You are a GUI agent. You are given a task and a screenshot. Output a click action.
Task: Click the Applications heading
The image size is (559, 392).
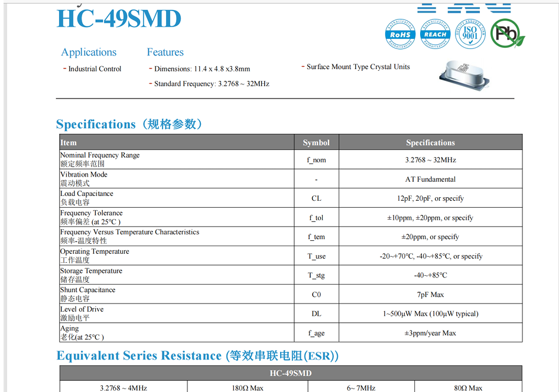coord(89,52)
